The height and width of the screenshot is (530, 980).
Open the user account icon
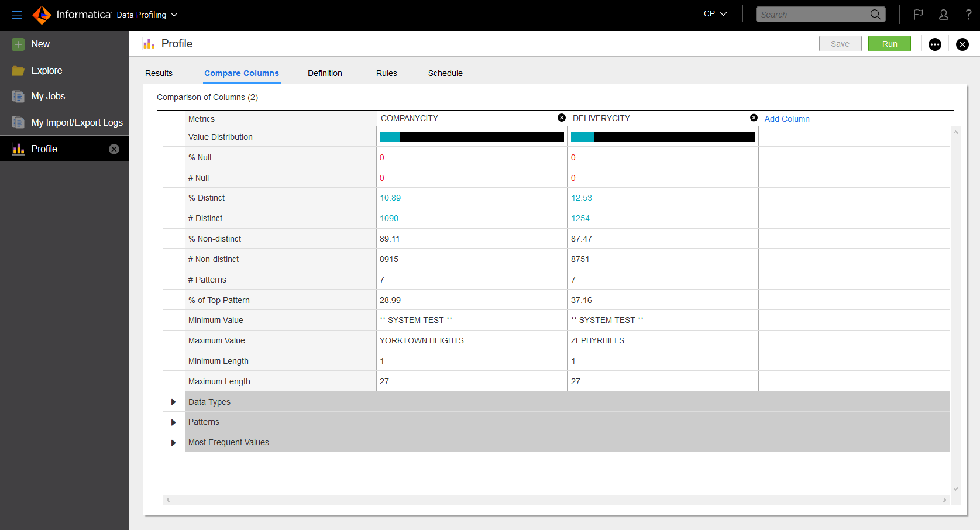tap(944, 15)
